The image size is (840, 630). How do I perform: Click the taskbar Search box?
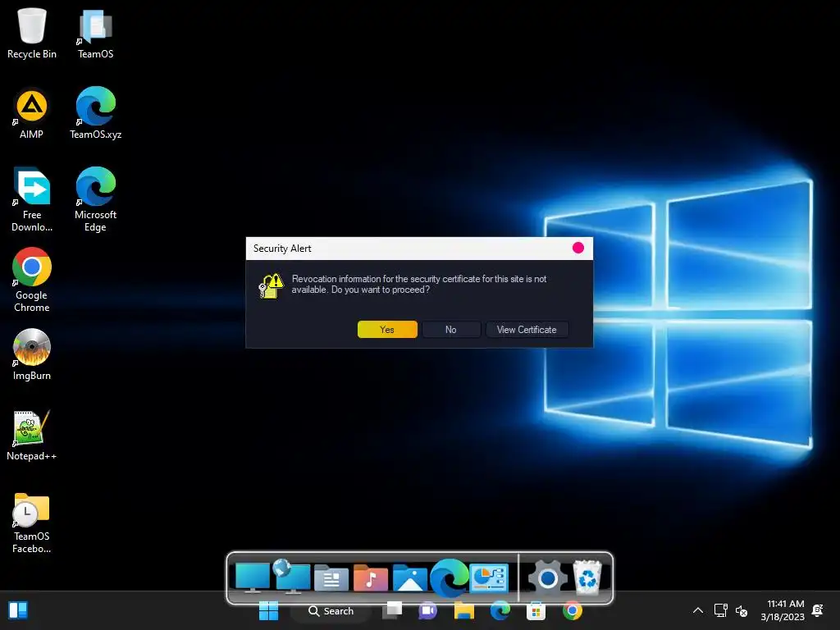tap(331, 610)
